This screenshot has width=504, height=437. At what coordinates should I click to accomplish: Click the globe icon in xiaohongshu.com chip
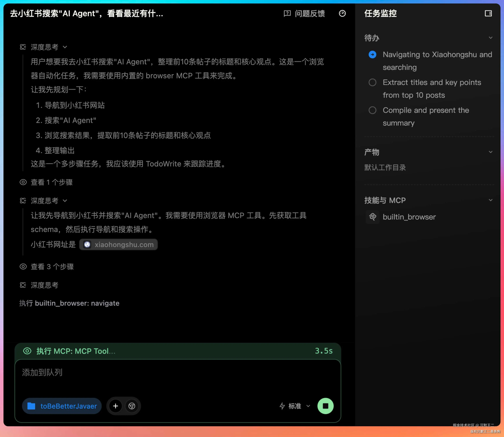87,244
